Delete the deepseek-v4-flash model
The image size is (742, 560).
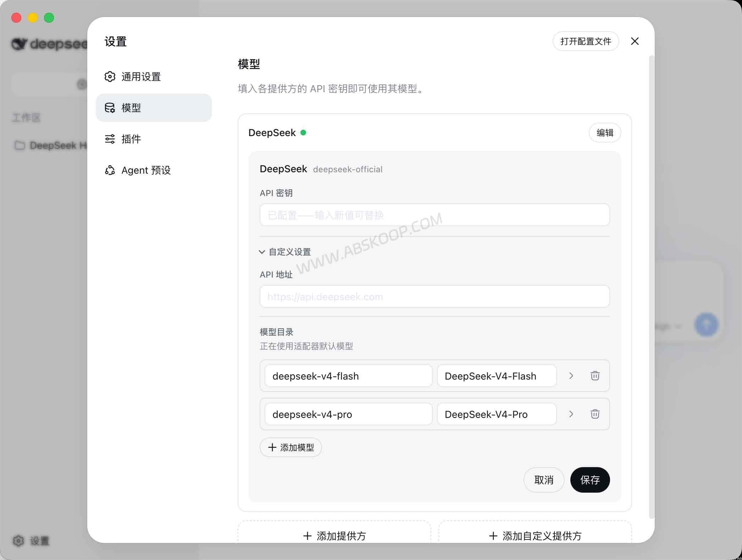point(595,376)
